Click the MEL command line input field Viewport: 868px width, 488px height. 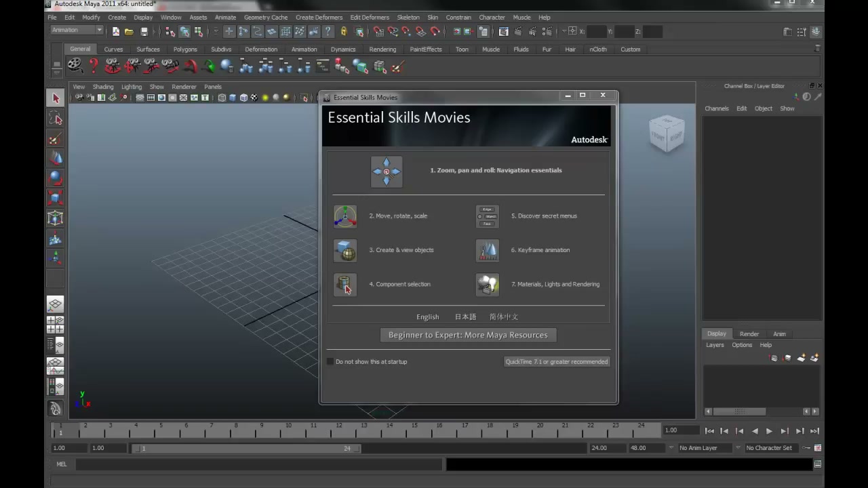coord(259,464)
